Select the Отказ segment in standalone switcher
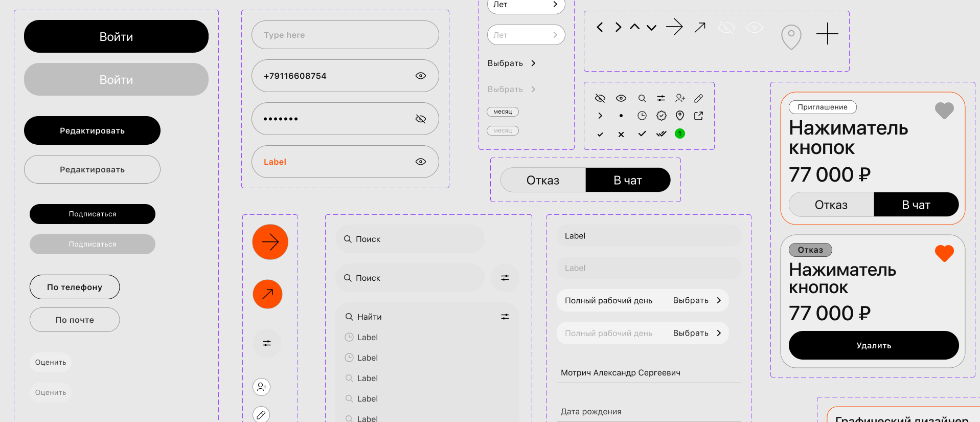Viewport: 980px width, 422px height. point(543,180)
